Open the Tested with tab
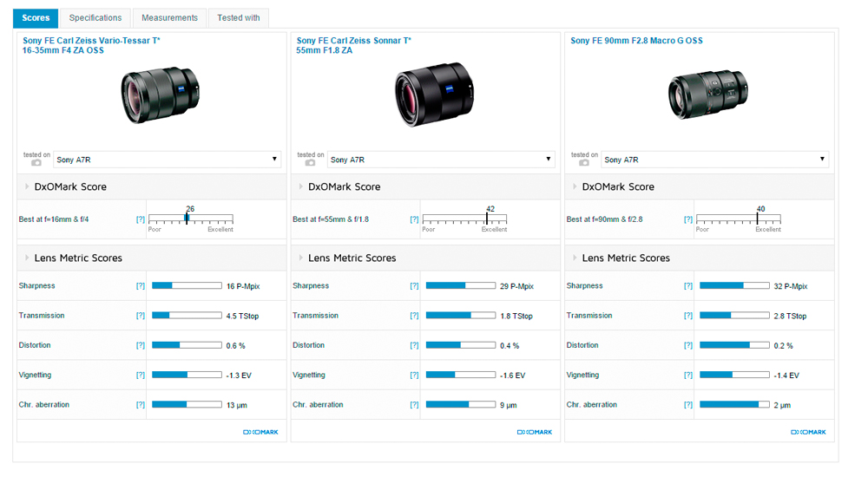This screenshot has width=868, height=477. tap(239, 17)
